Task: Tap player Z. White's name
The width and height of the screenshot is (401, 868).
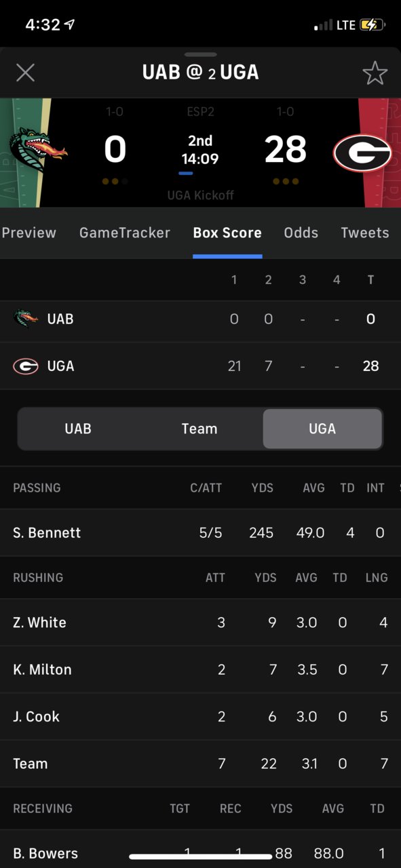Action: point(39,623)
